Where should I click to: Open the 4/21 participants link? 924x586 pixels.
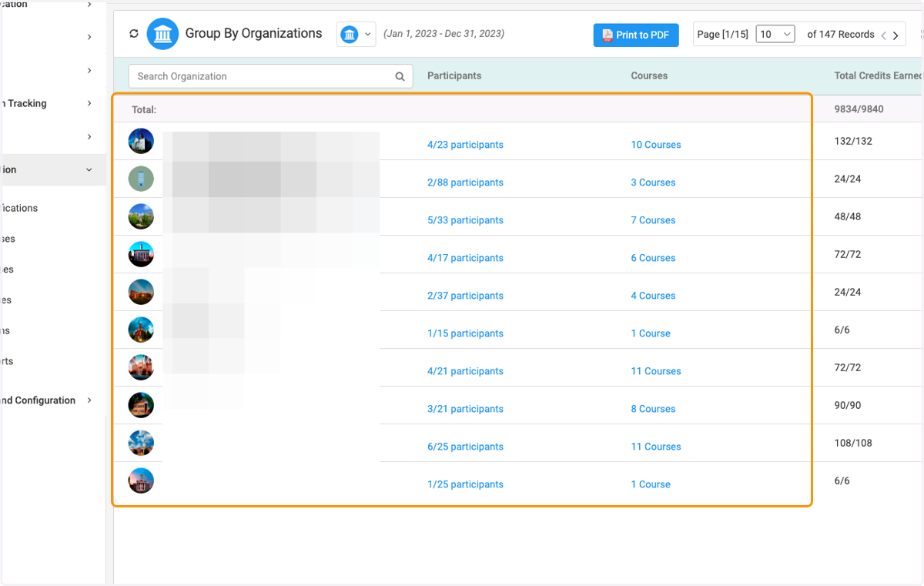coord(465,371)
